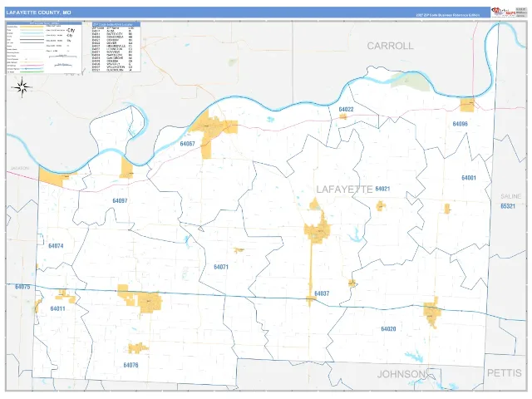Click ZIP code label 64067
This screenshot has width=532, height=399.
point(187,144)
